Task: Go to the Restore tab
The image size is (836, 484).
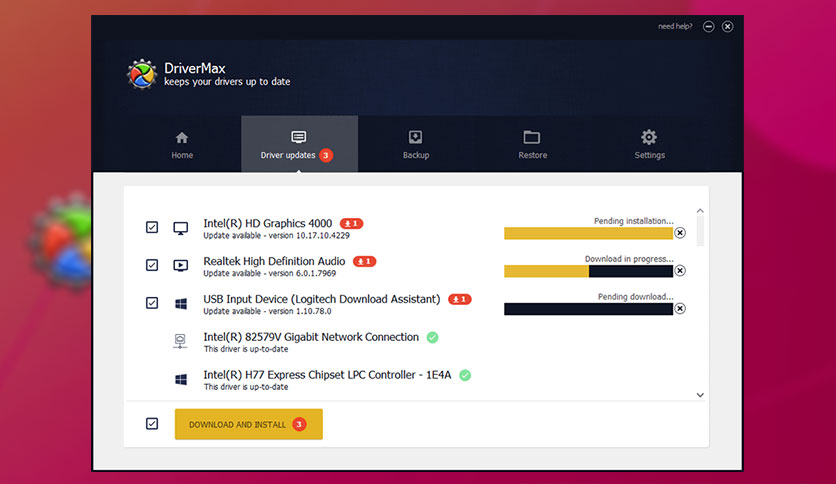Action: click(x=533, y=144)
